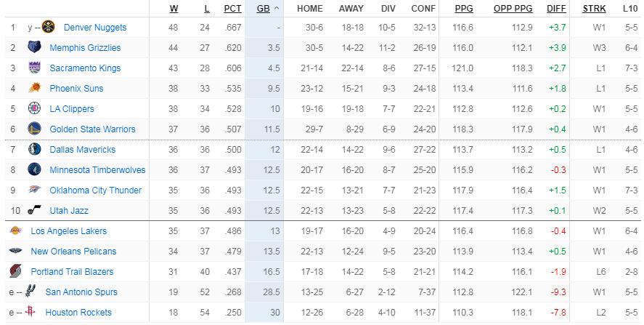Image resolution: width=644 pixels, height=325 pixels.
Task: Open the Los Angeles Lakers team link
Action: click(x=68, y=231)
